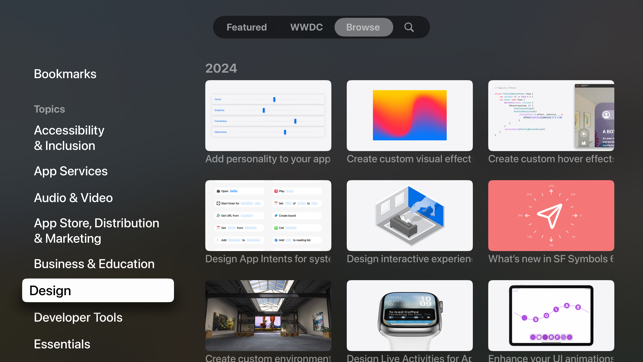This screenshot has width=643, height=362.
Task: Select Business & Education topic
Action: [x=94, y=264]
